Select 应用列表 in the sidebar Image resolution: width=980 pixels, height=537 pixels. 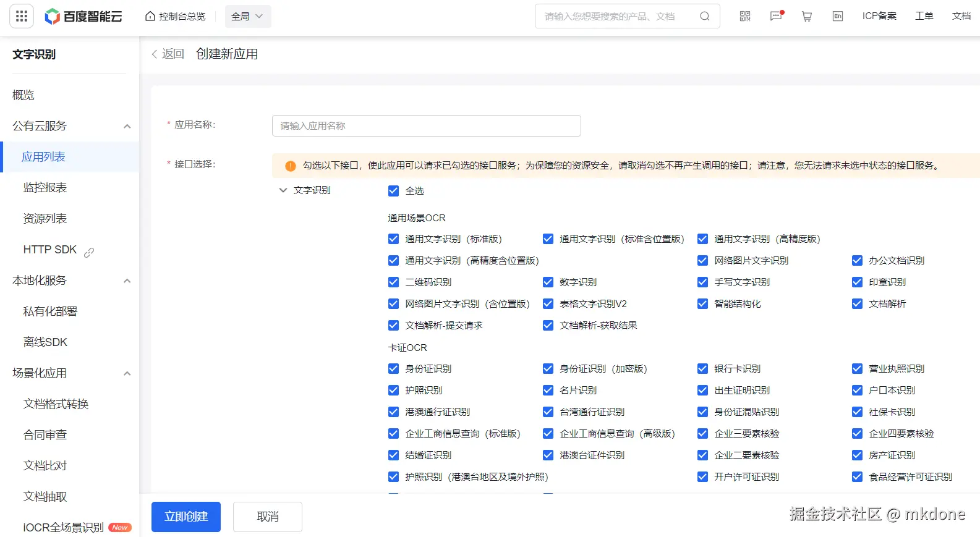coord(69,157)
